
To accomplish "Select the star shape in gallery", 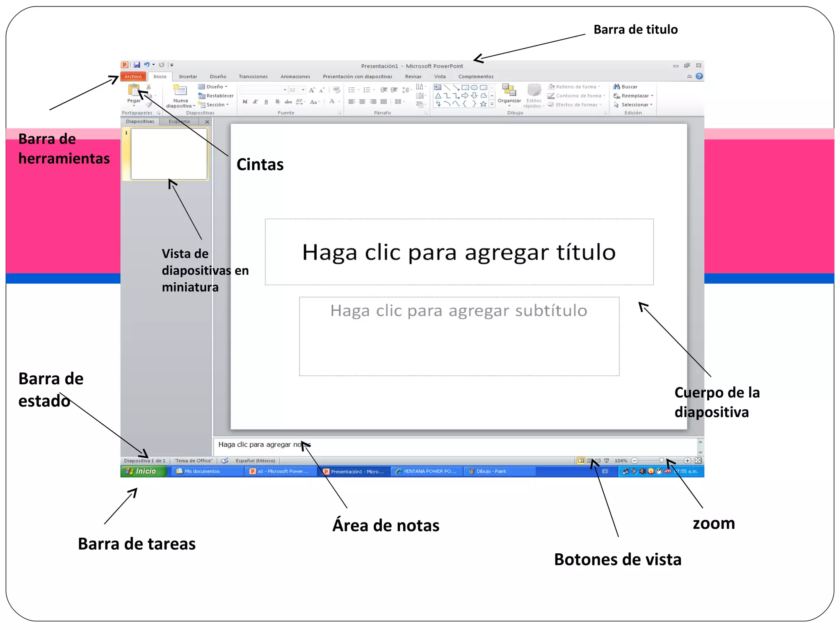I will [x=483, y=104].
